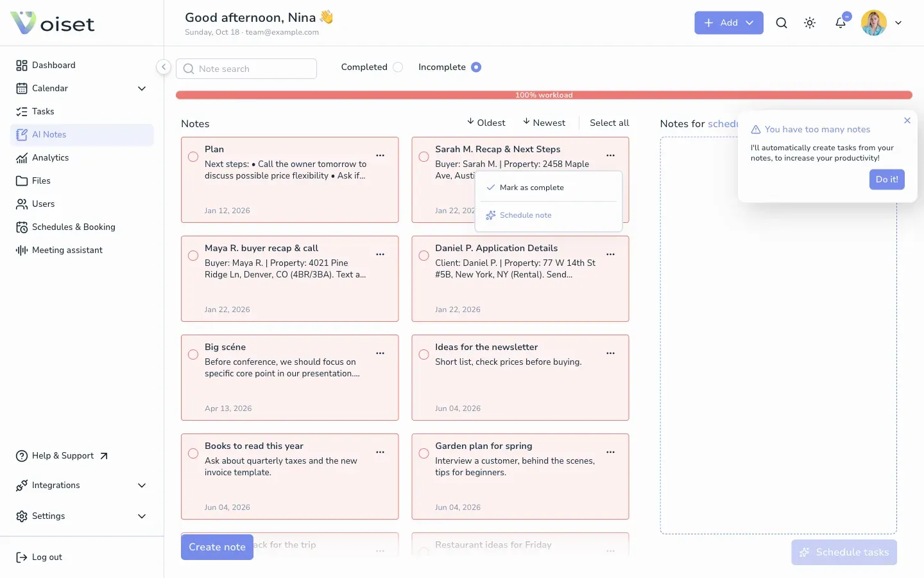Select the Incomplete filter radio

(476, 67)
